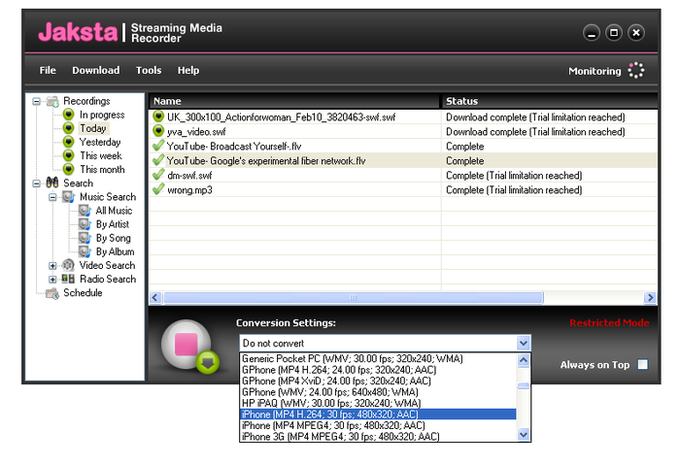This screenshot has height=465, width=680.
Task: Click the All Music icon
Action: [x=85, y=211]
